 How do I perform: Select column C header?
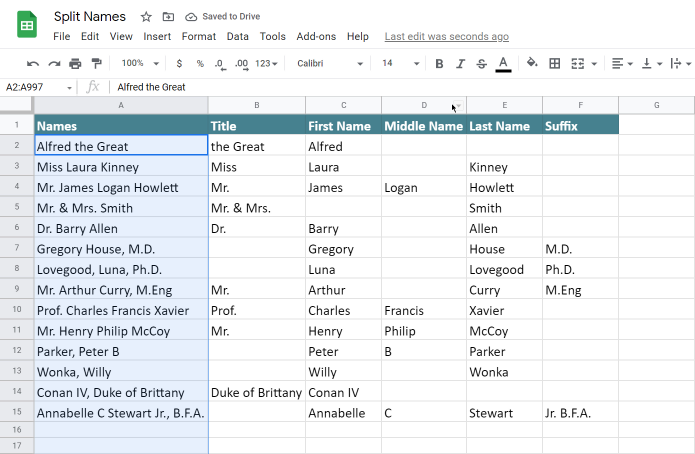tap(344, 106)
